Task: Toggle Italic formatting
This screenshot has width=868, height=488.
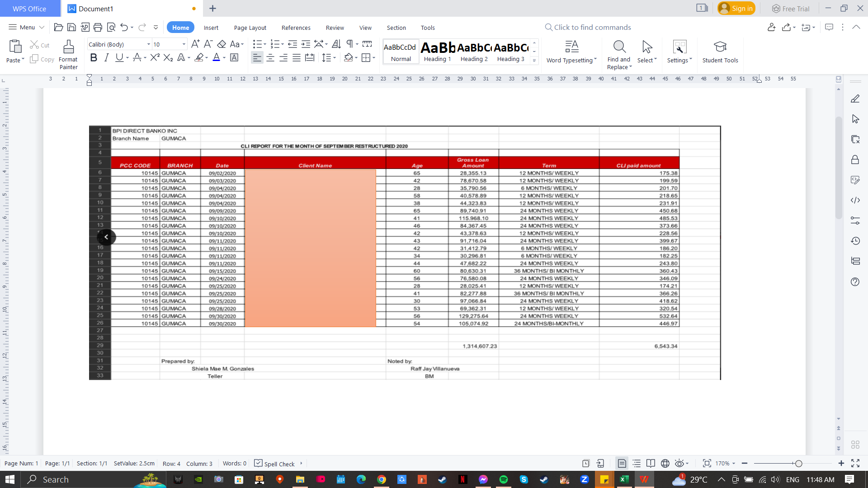Action: tap(106, 57)
